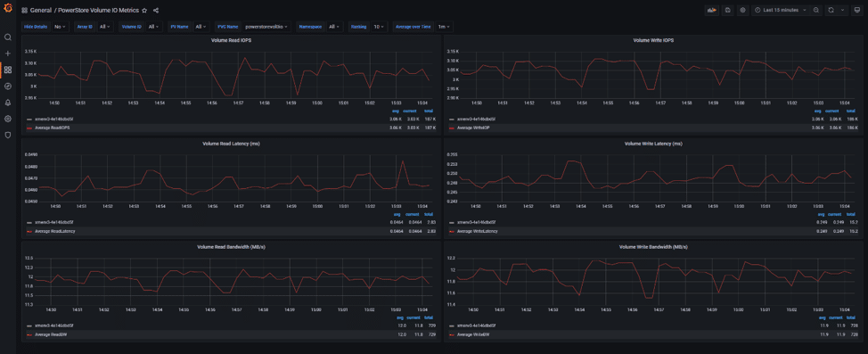Viewport: 868px width, 354px height.
Task: Open the Explore compass sidebar icon
Action: 8,86
